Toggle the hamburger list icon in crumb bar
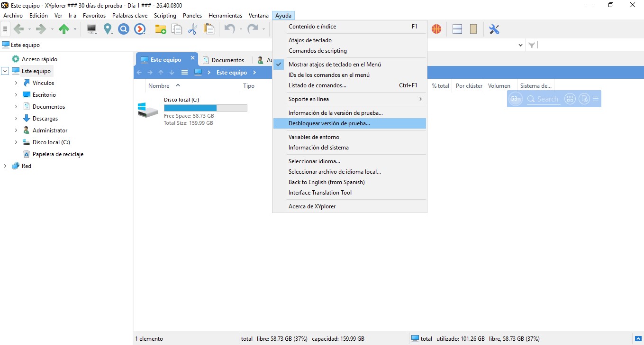This screenshot has width=644, height=345. pos(184,72)
